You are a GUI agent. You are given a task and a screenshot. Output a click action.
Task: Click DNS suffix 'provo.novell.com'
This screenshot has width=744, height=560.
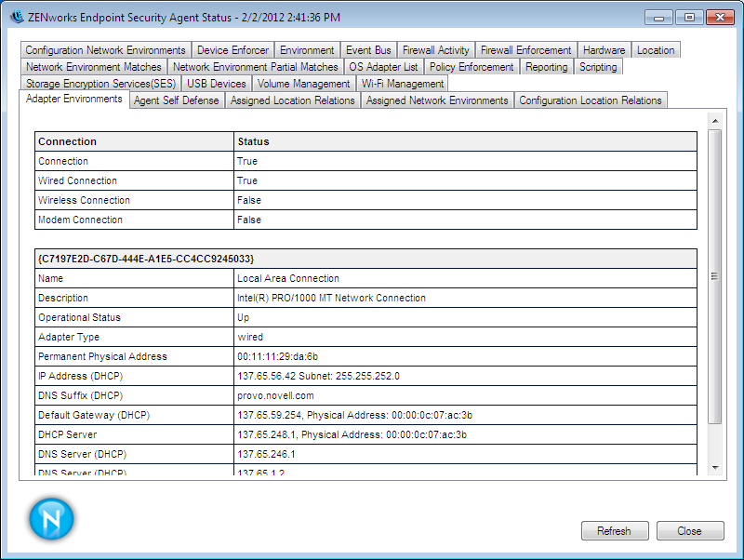click(275, 395)
